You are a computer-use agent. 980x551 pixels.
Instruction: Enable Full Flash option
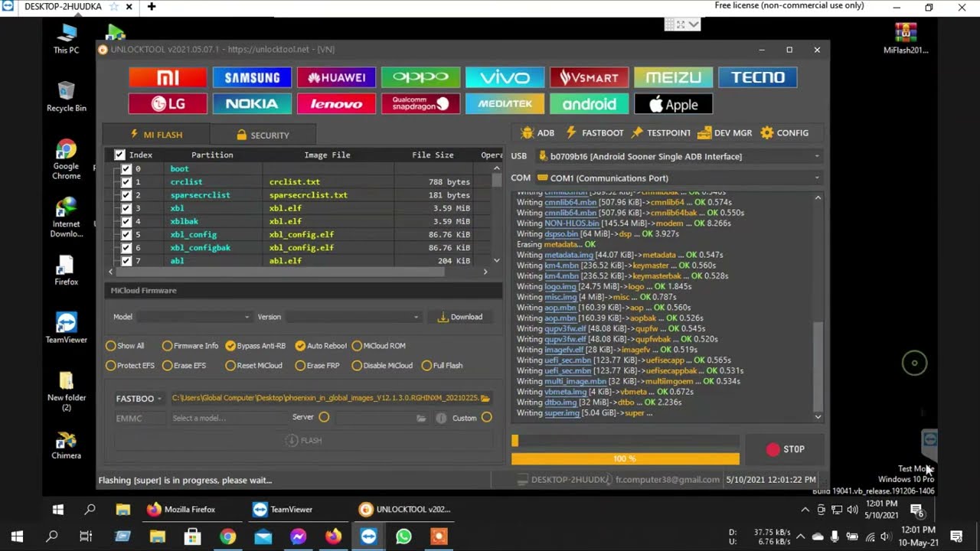tap(443, 366)
